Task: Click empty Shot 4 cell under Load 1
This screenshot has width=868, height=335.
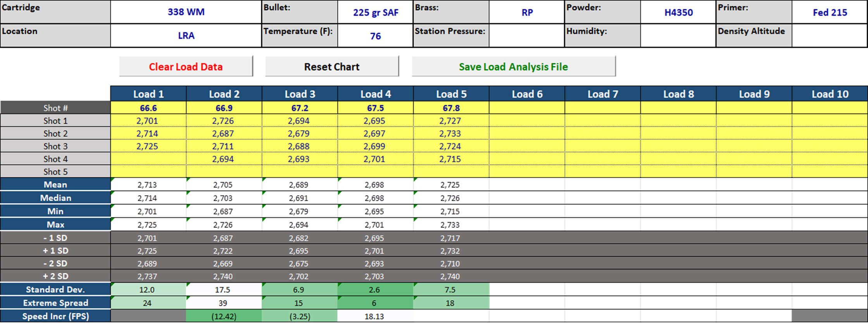Action: click(148, 159)
